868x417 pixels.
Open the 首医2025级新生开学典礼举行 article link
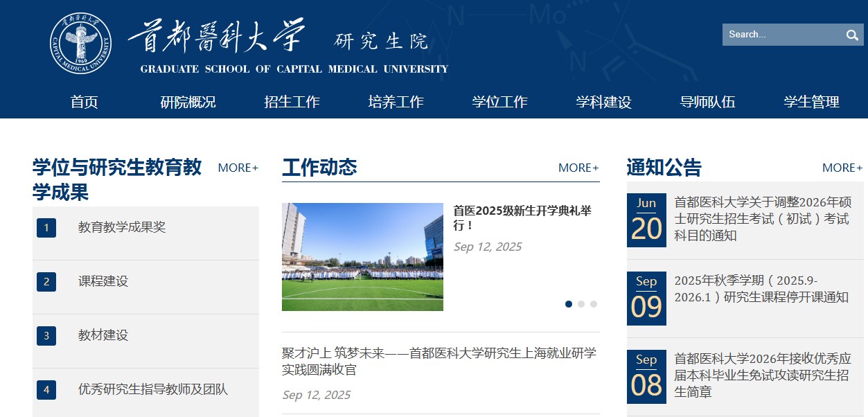pos(522,218)
